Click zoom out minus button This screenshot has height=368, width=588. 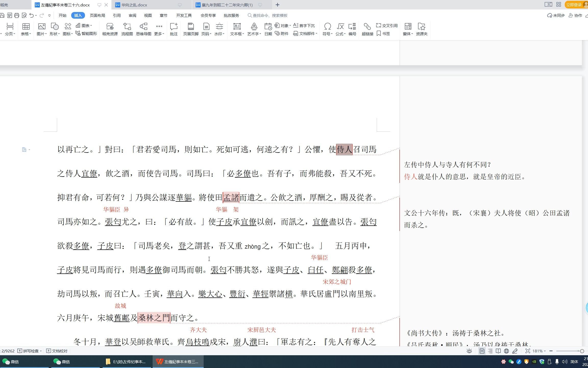[x=551, y=351]
